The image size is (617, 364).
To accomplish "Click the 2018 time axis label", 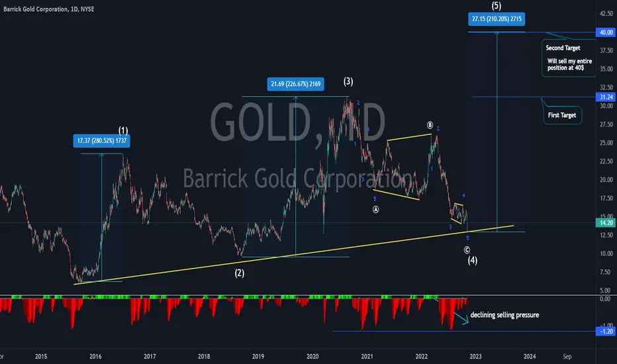I will click(x=204, y=357).
